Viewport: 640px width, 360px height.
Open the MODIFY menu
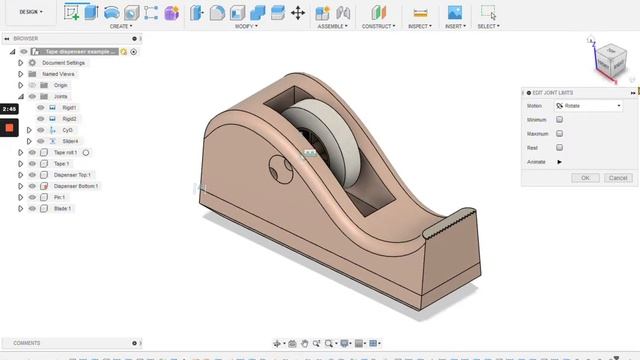click(246, 26)
